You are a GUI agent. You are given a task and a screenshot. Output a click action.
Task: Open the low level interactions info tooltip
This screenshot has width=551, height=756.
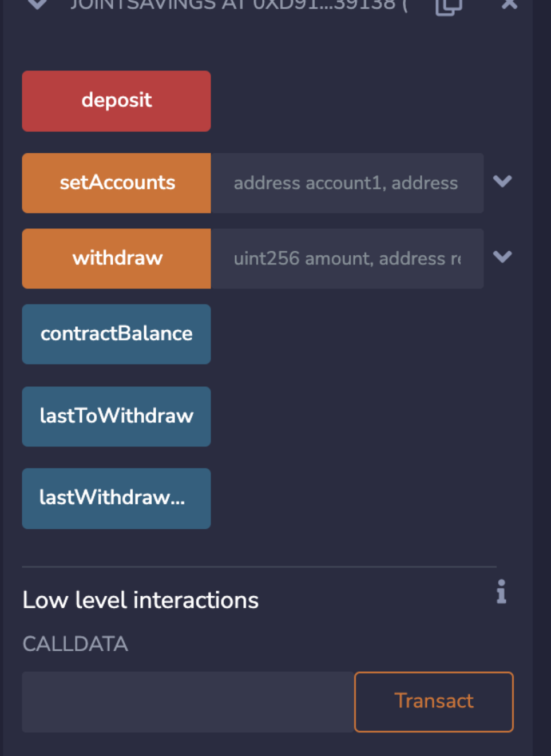click(x=501, y=593)
